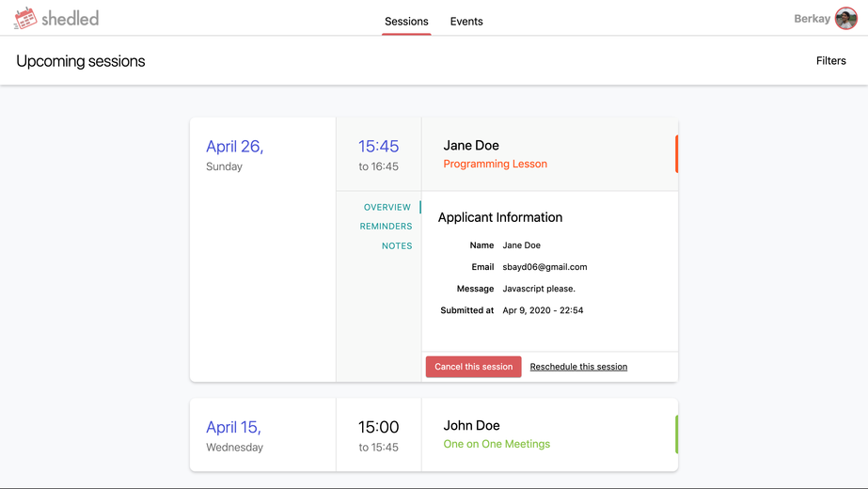
Task: Select the Overview section
Action: point(387,207)
